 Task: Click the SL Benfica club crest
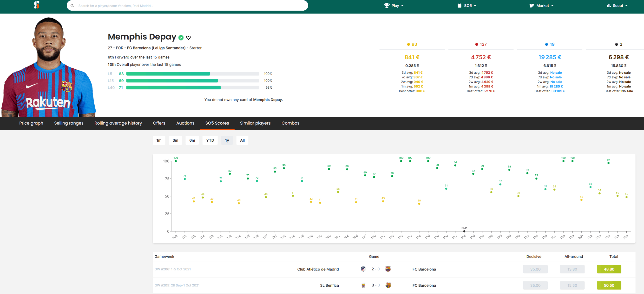pyautogui.click(x=363, y=286)
